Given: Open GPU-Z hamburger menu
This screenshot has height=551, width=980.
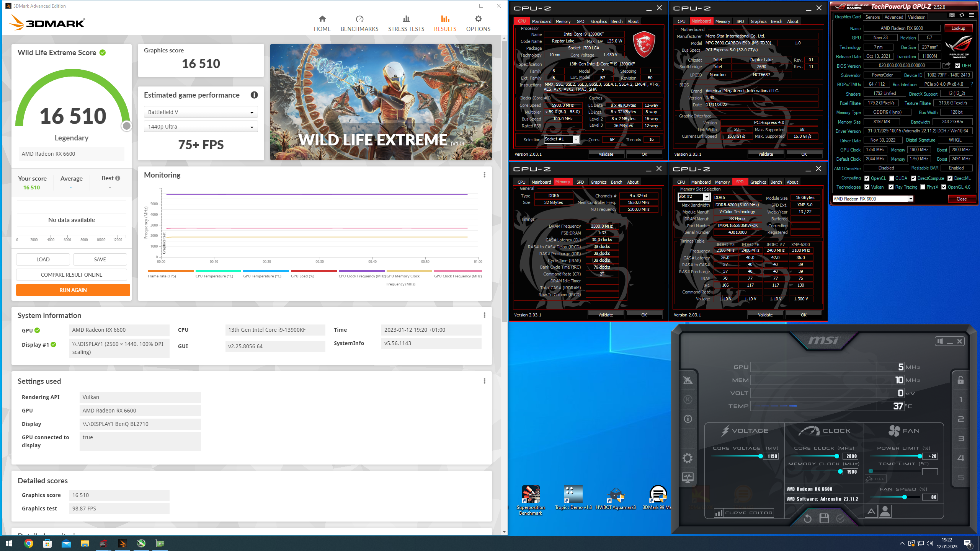Looking at the screenshot, I should (972, 15).
